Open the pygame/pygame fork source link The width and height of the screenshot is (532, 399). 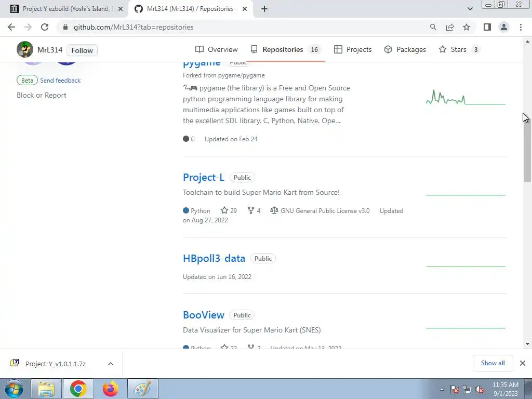click(x=242, y=75)
